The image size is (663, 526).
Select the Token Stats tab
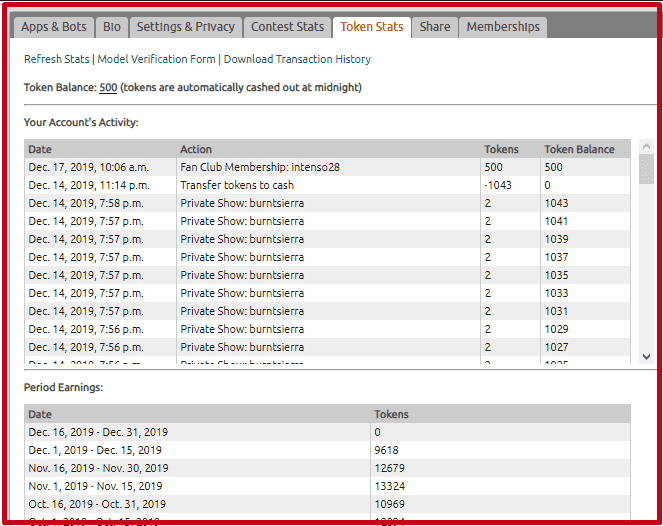pyautogui.click(x=371, y=27)
